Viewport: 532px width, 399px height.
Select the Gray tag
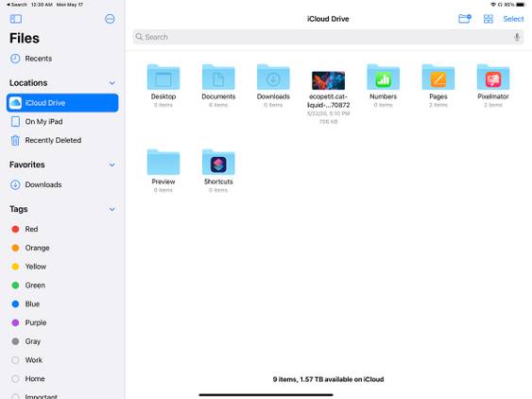click(62, 341)
